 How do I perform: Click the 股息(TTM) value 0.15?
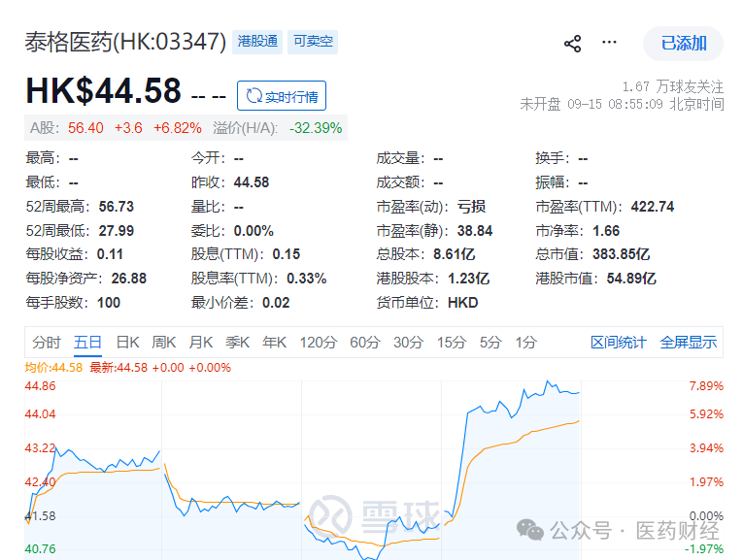tap(287, 254)
